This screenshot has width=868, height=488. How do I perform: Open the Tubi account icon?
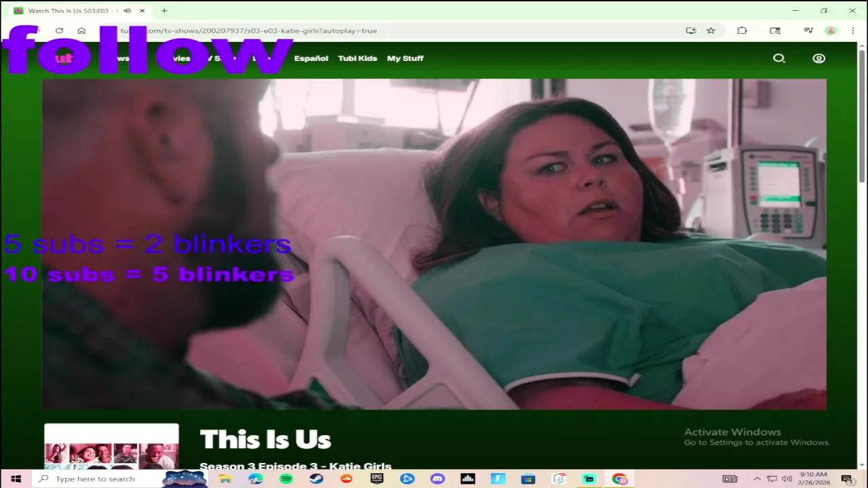click(x=818, y=58)
